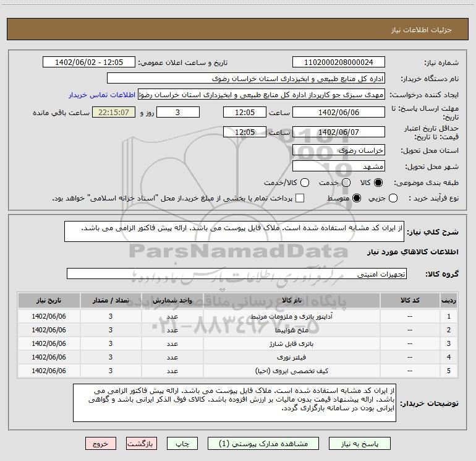
Task: Click the buyer organization name field
Action: (246, 79)
